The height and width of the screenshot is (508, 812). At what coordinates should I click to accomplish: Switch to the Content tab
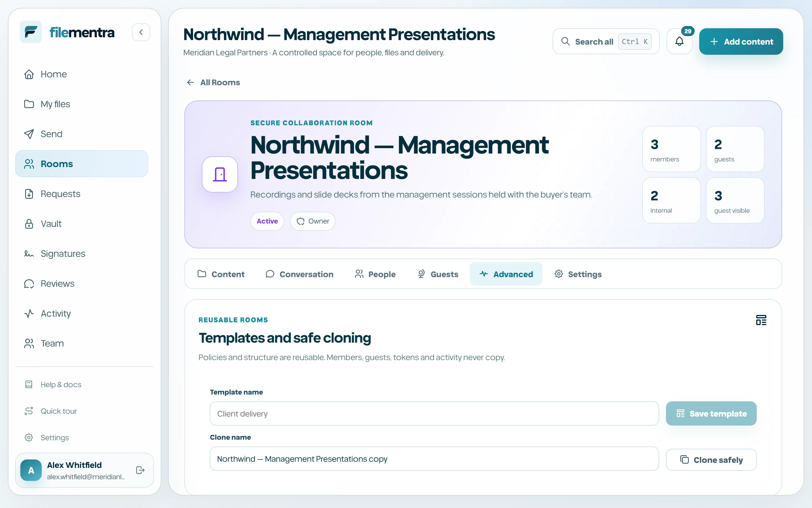221,274
